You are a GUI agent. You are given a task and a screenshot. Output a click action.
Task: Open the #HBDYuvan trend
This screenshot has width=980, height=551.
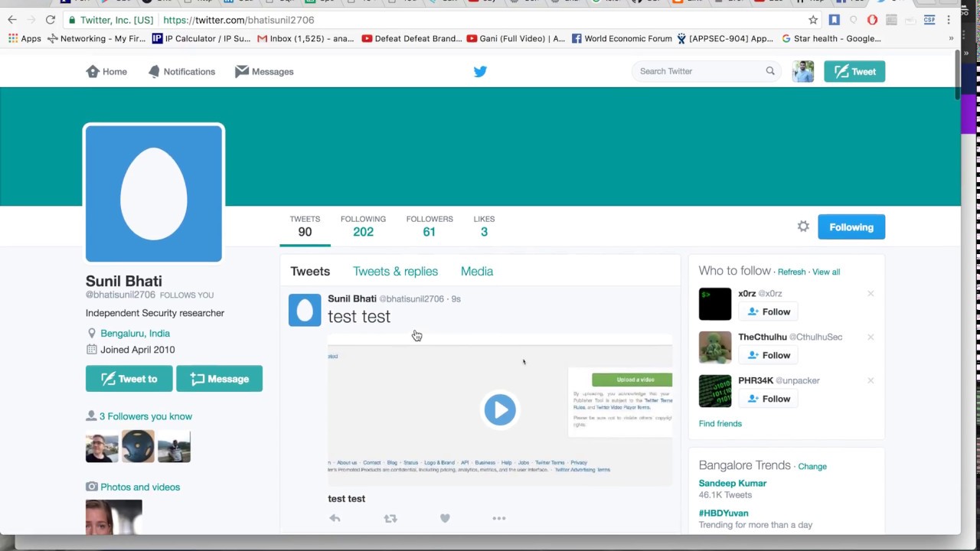[x=724, y=513]
